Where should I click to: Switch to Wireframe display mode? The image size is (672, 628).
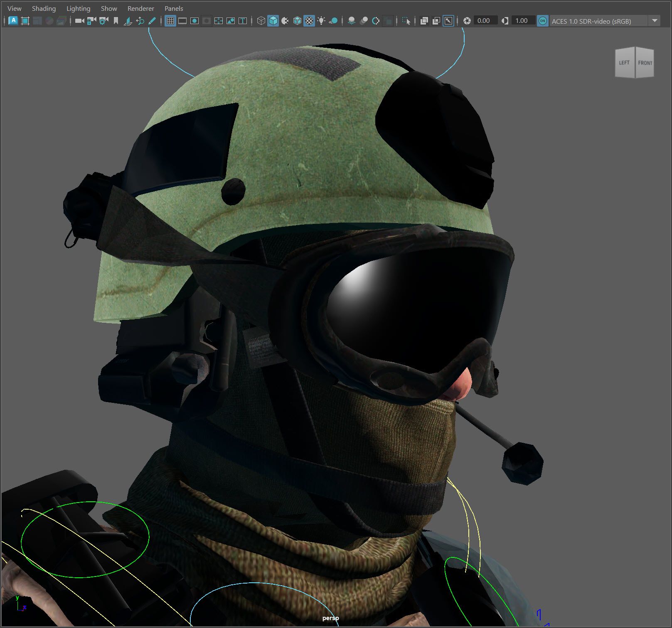261,20
